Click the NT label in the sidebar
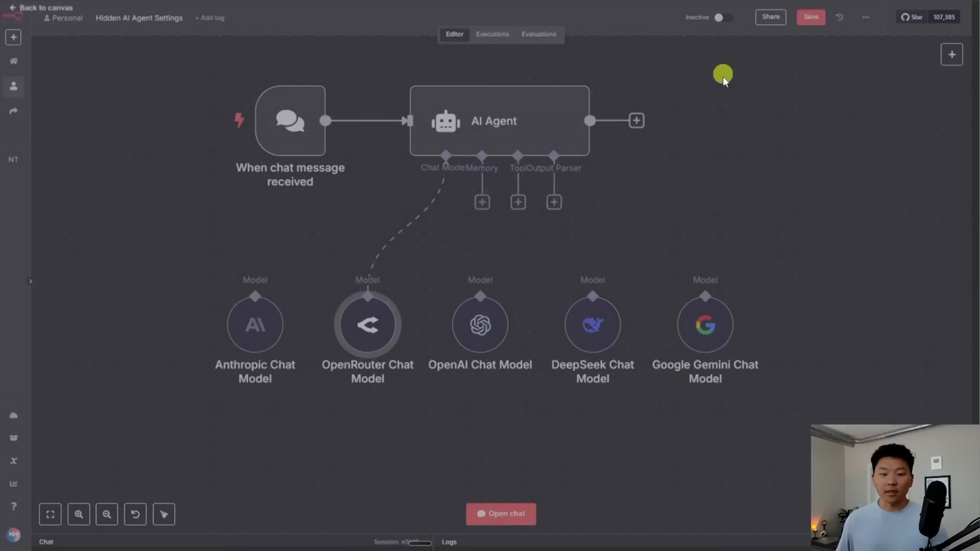Viewport: 980px width, 551px height. [13, 160]
